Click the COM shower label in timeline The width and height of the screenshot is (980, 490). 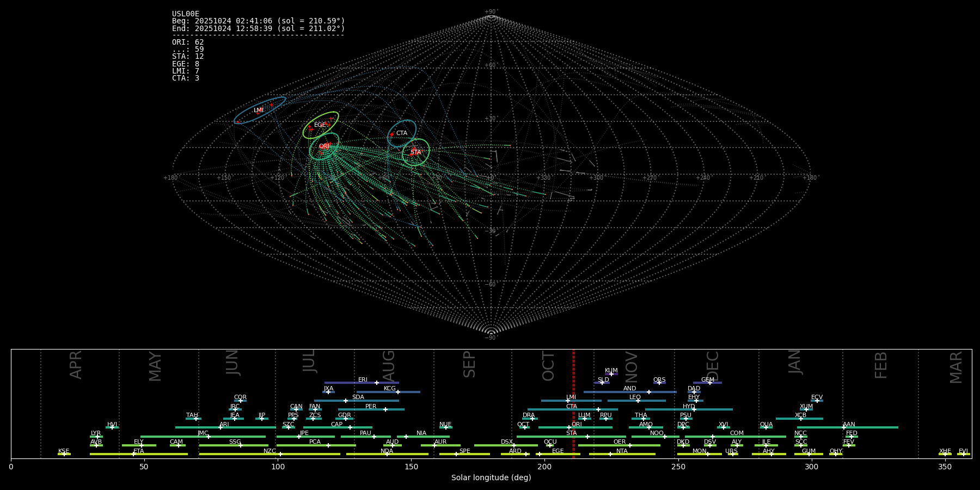(737, 433)
